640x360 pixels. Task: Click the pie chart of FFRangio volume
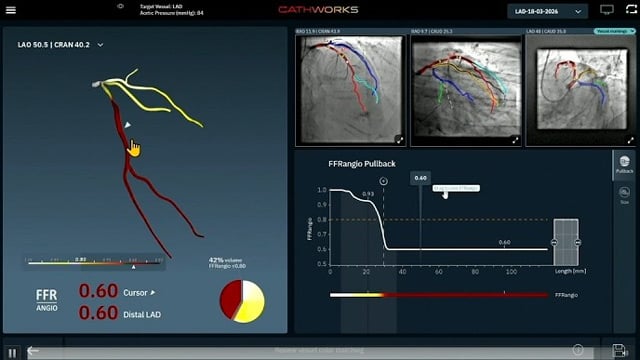point(242,301)
